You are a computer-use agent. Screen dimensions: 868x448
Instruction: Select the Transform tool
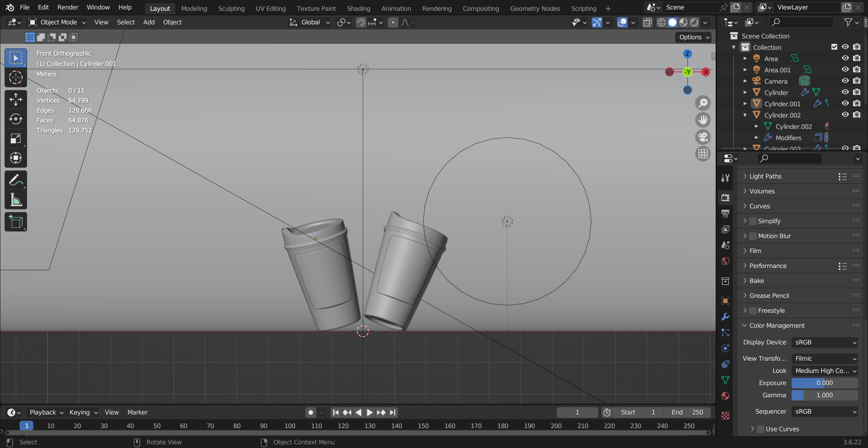pyautogui.click(x=16, y=158)
